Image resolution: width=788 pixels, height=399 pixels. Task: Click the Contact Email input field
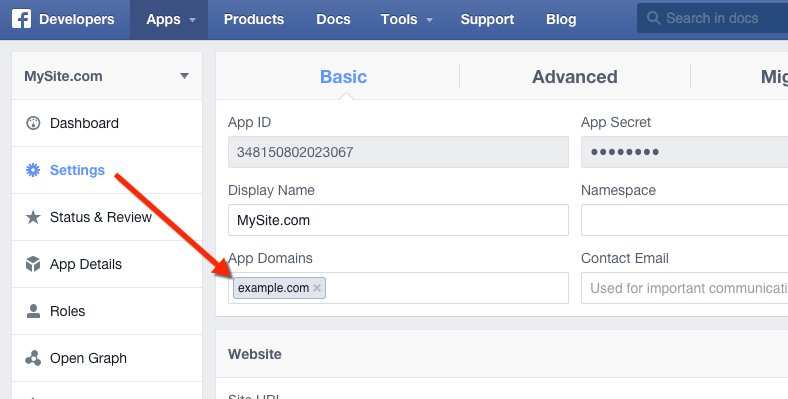point(684,288)
